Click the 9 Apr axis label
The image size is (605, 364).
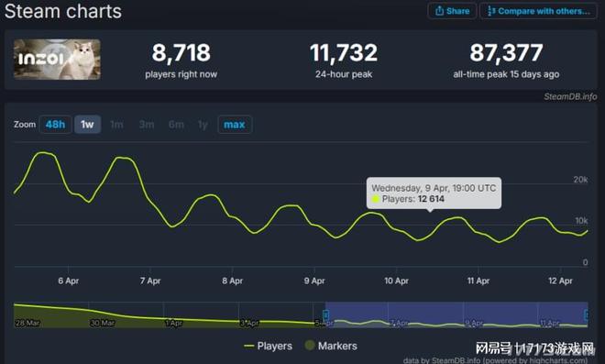pyautogui.click(x=314, y=281)
